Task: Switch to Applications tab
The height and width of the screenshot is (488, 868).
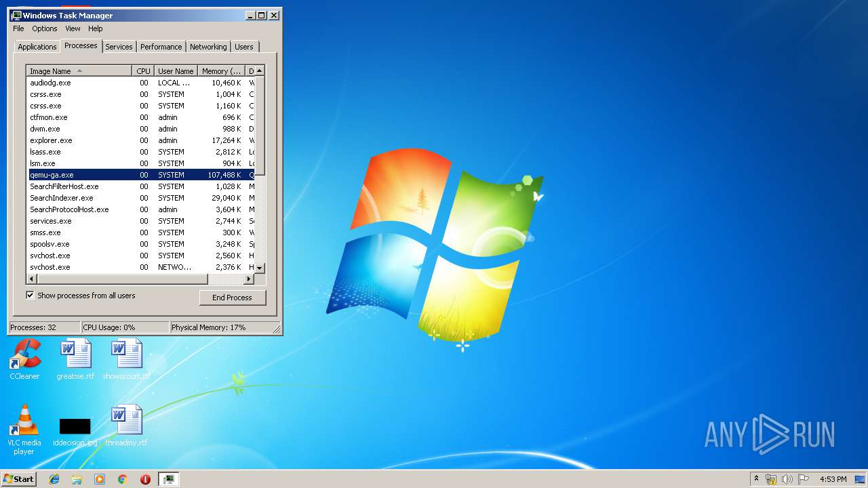Action: coord(37,47)
